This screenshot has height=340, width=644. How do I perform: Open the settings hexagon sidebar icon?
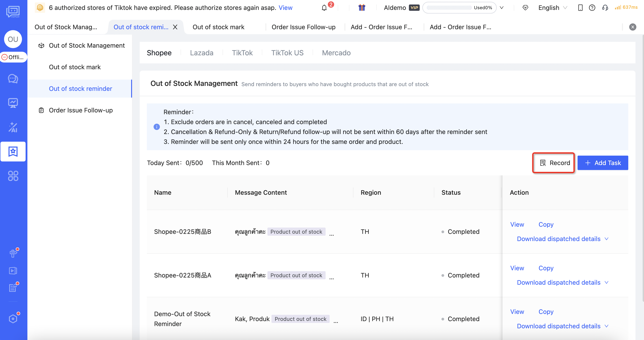click(x=13, y=318)
